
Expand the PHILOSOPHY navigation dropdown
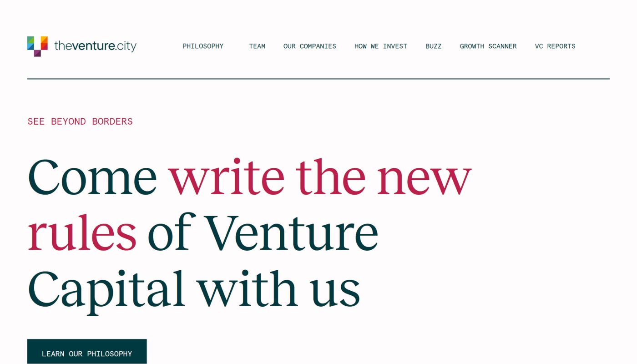(203, 46)
